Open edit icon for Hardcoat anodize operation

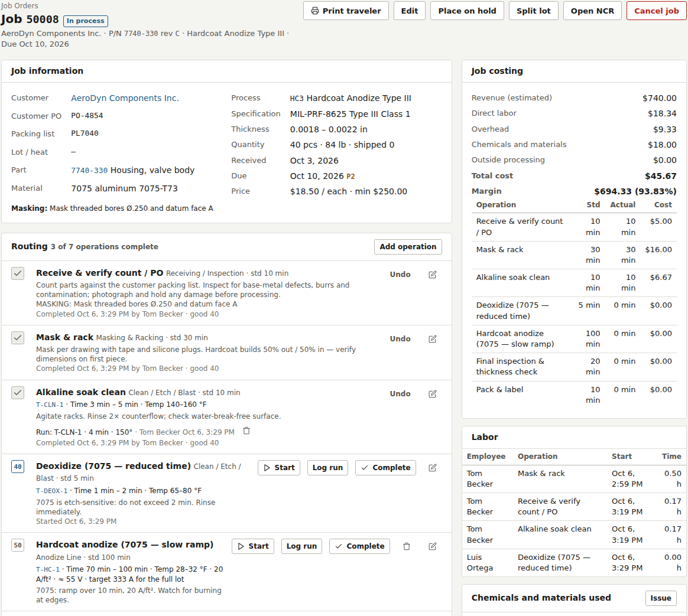pyautogui.click(x=432, y=546)
